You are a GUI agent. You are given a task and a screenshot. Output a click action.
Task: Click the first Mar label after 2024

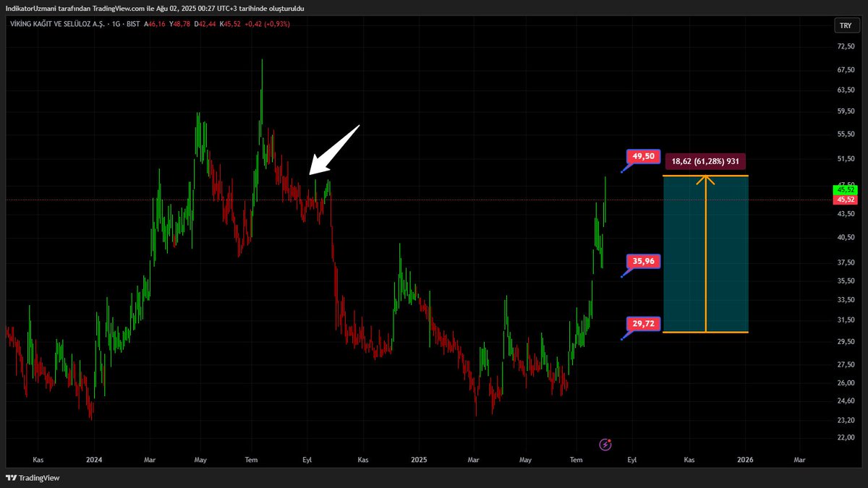click(150, 459)
